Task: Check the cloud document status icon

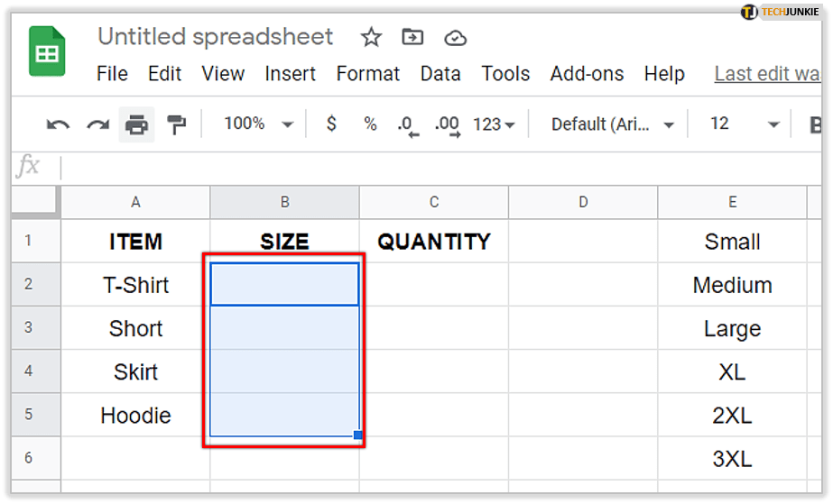Action: click(456, 37)
